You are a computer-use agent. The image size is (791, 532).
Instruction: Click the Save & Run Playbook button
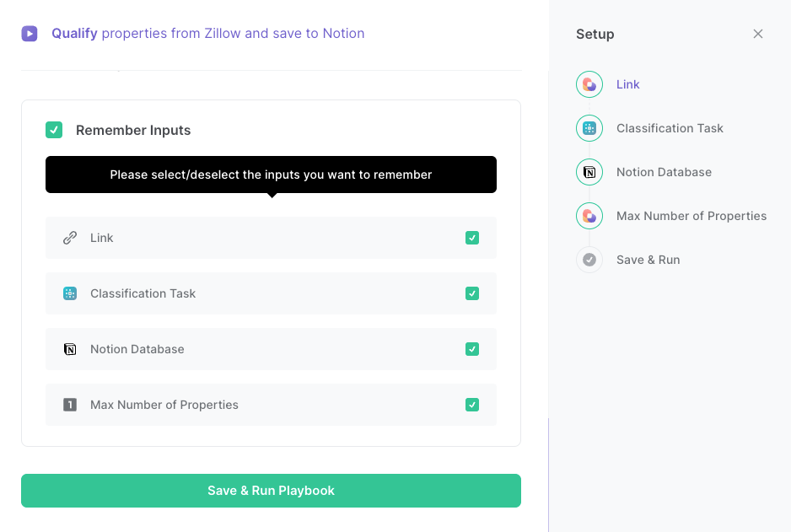point(271,491)
